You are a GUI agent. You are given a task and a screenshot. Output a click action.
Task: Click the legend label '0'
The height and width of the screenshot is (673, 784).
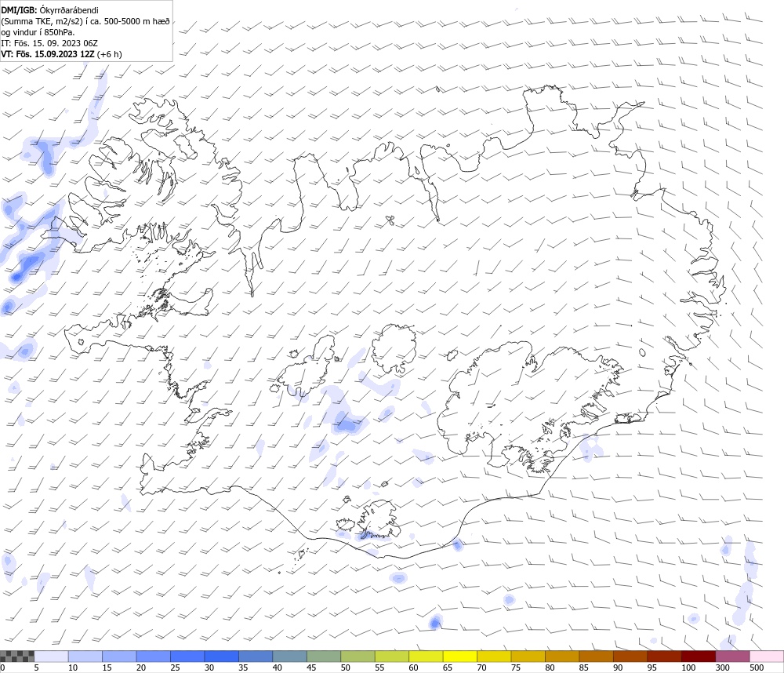pyautogui.click(x=2, y=668)
